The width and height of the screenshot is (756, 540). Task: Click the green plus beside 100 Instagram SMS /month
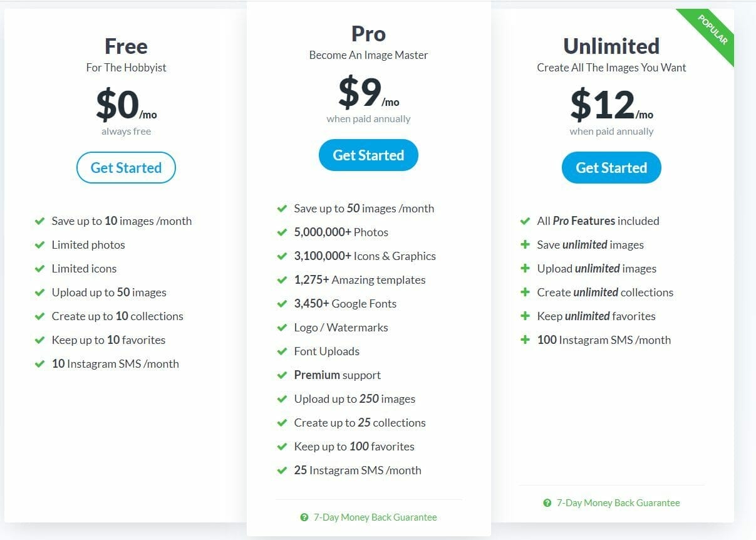click(x=524, y=340)
